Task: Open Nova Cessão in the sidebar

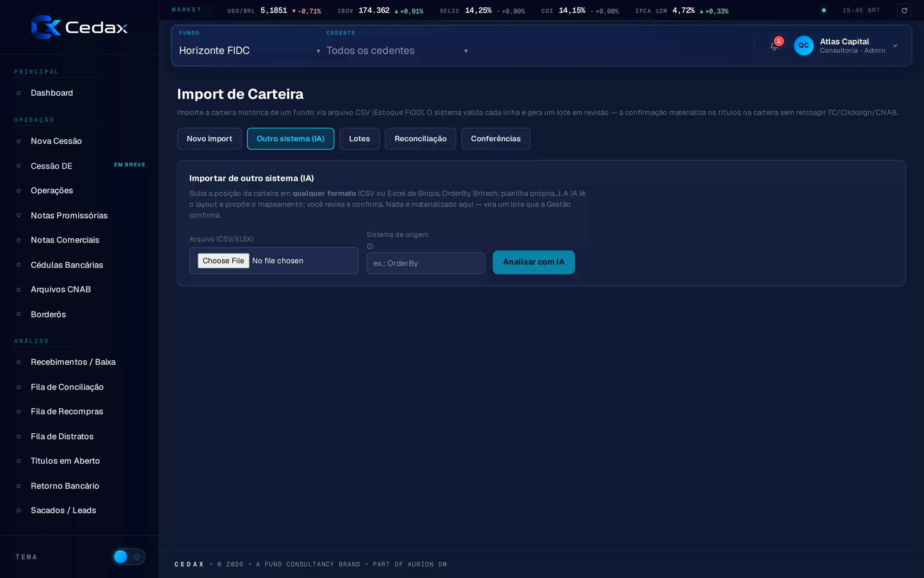Action: [x=56, y=141]
